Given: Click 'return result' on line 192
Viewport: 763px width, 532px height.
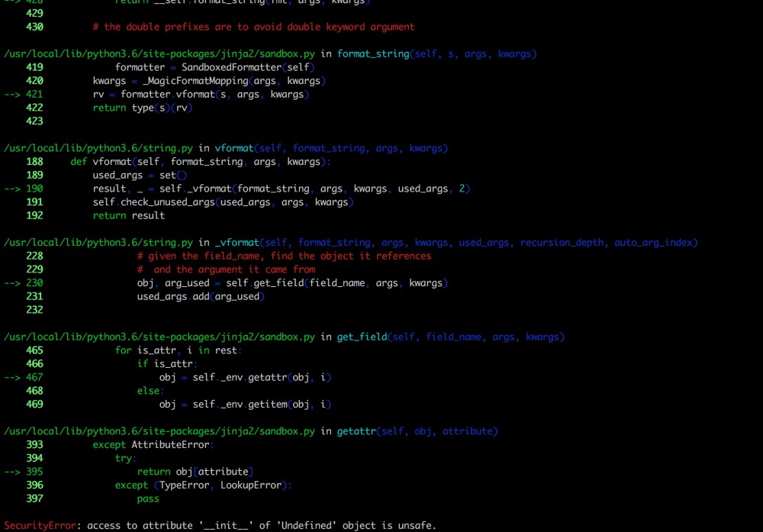Looking at the screenshot, I should 129,215.
